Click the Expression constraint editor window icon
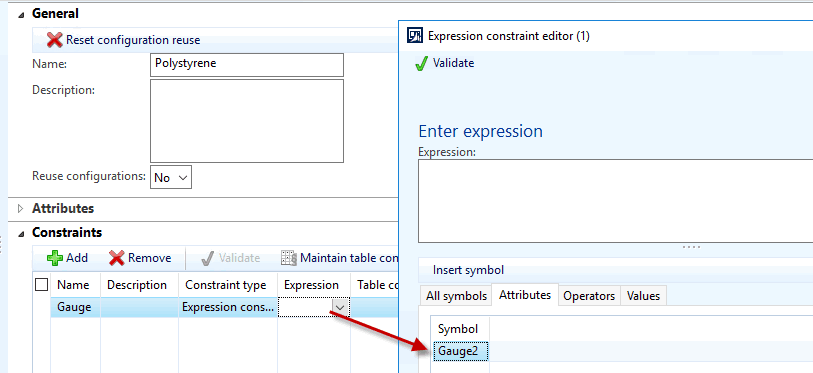 click(x=416, y=36)
